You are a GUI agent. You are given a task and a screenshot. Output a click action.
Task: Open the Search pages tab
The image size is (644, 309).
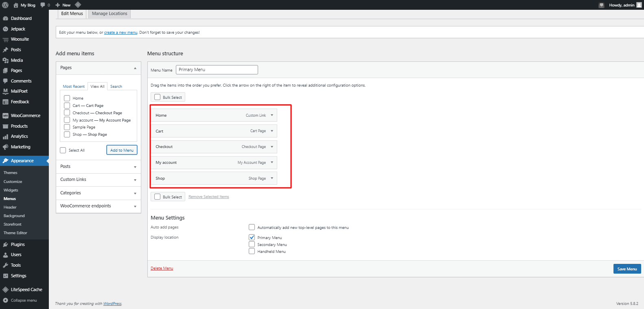coord(116,87)
